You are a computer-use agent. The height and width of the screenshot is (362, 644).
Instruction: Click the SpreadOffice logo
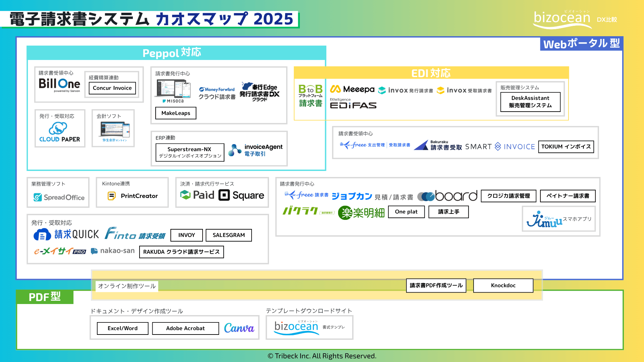point(58,197)
